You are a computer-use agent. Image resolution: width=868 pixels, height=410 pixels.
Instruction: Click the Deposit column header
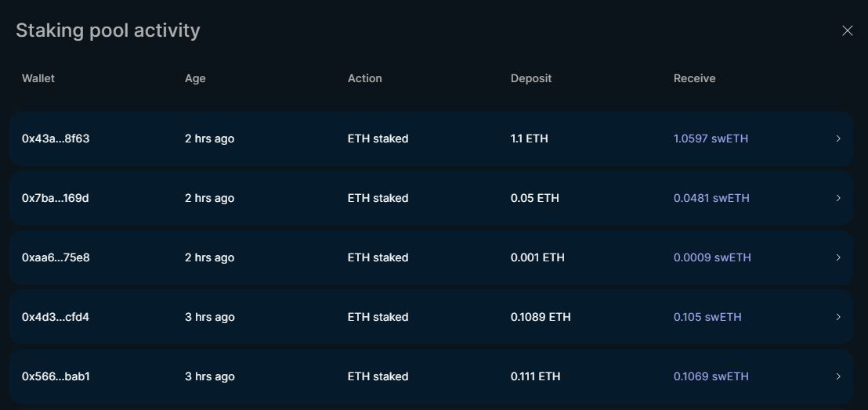tap(531, 78)
